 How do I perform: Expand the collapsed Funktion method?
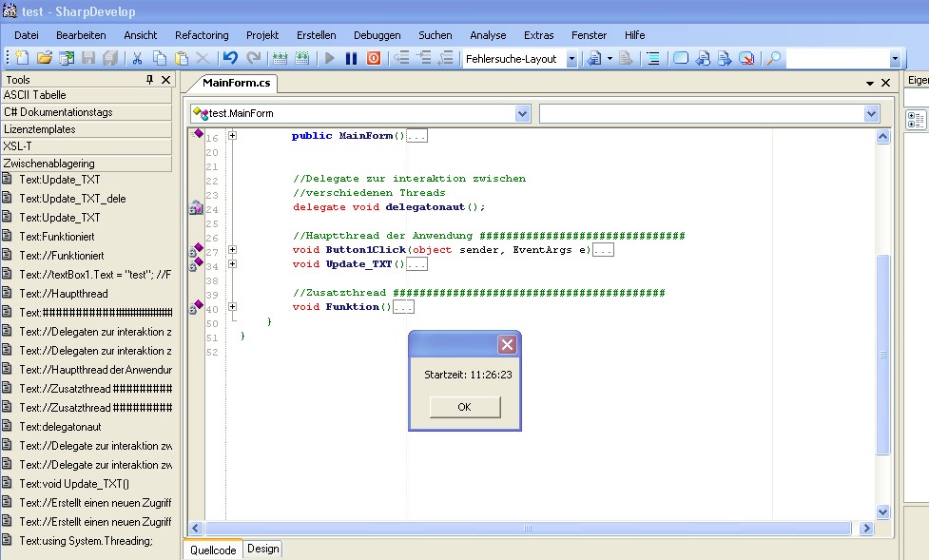232,307
